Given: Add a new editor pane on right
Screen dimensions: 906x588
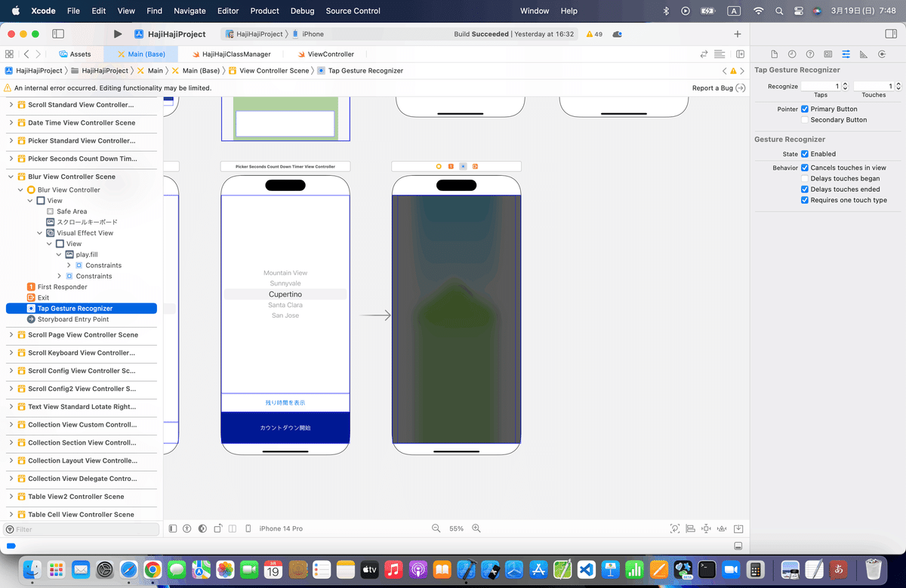Looking at the screenshot, I should click(741, 54).
